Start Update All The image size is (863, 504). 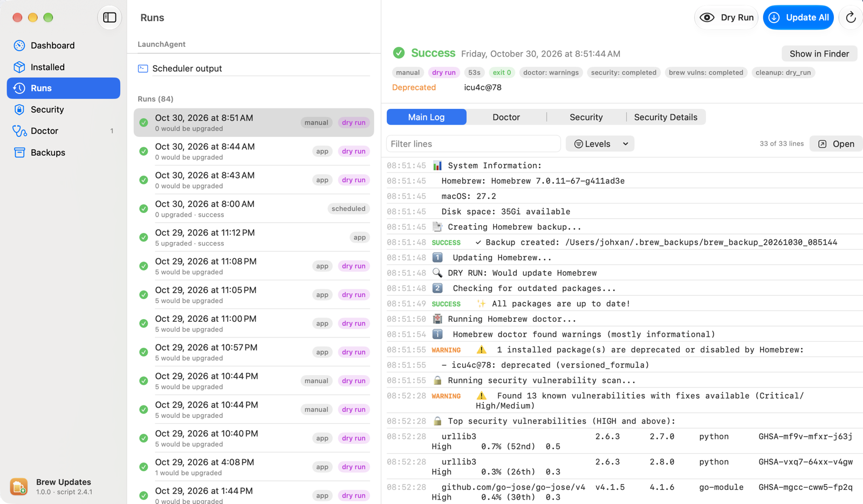click(798, 18)
